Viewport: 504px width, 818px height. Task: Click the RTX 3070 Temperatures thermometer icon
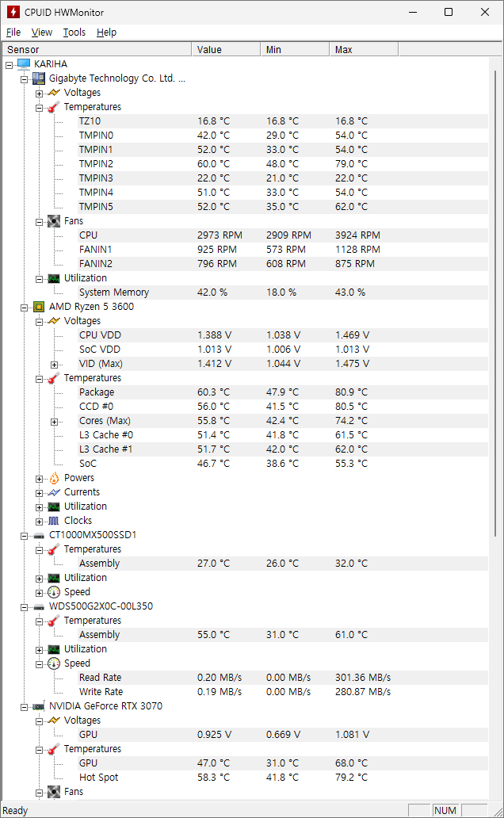point(54,749)
